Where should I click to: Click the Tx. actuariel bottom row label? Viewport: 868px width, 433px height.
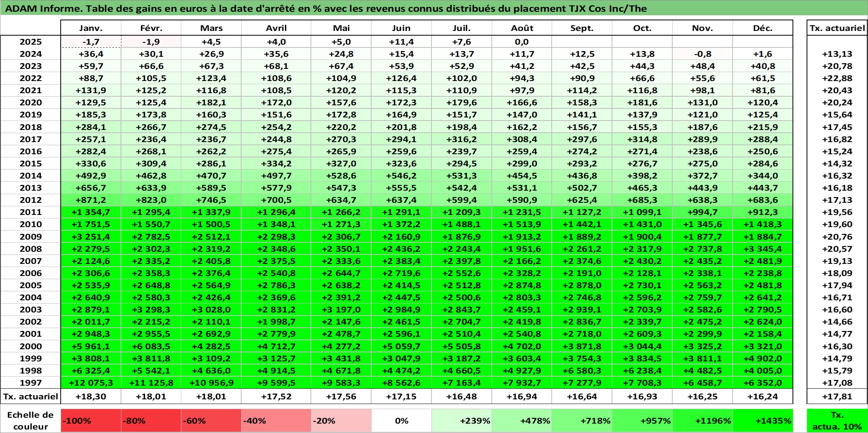(31, 397)
